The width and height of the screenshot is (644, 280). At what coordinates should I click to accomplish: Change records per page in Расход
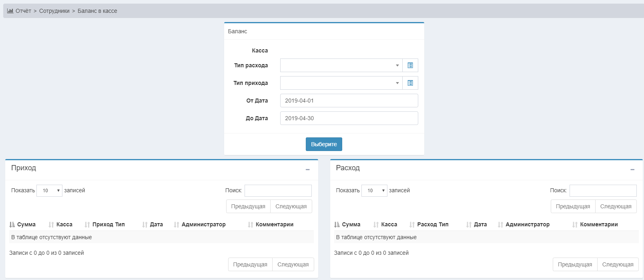pos(374,191)
